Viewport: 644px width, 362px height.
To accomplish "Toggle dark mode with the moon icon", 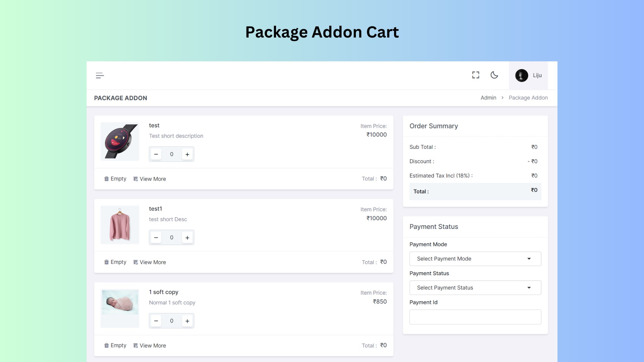I will tap(494, 75).
